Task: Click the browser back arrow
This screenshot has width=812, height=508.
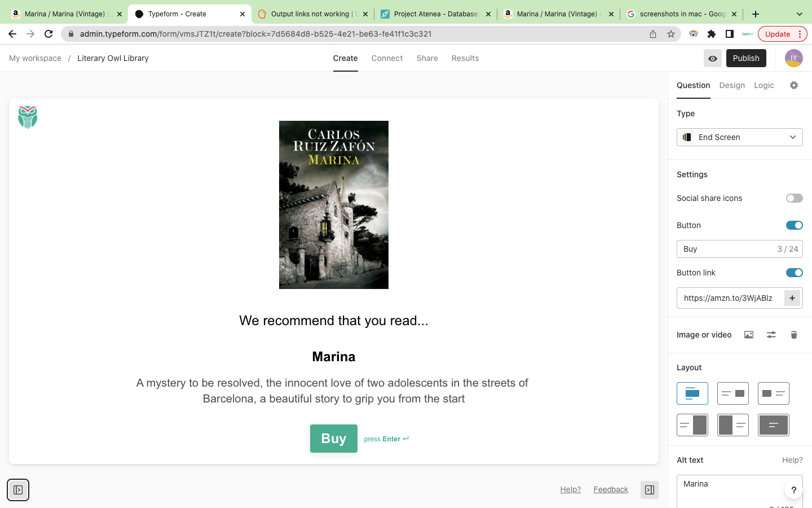Action: (x=12, y=34)
